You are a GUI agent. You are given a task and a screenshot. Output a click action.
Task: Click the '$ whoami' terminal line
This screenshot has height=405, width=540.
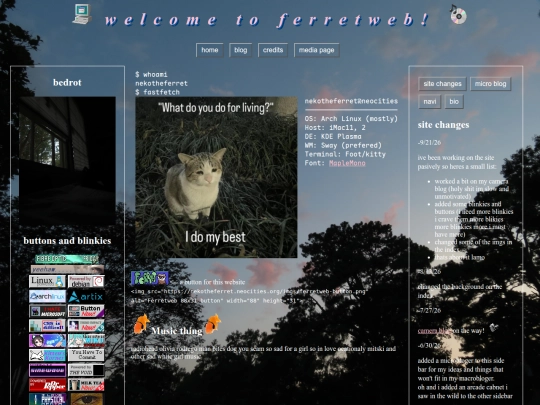coord(151,74)
